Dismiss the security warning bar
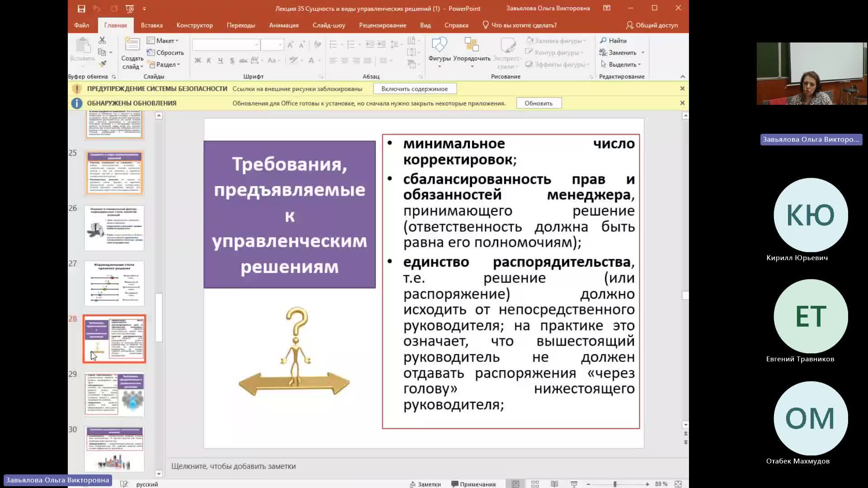This screenshot has height=488, width=868. 682,89
